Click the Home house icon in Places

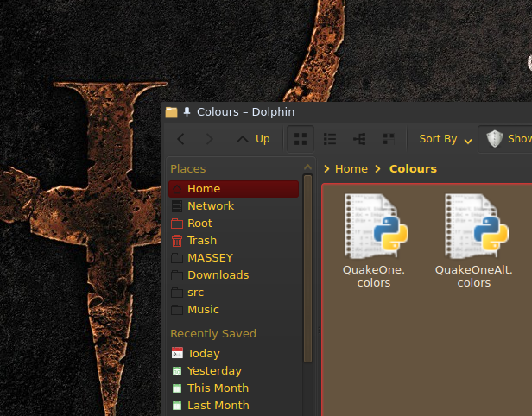coord(177,189)
